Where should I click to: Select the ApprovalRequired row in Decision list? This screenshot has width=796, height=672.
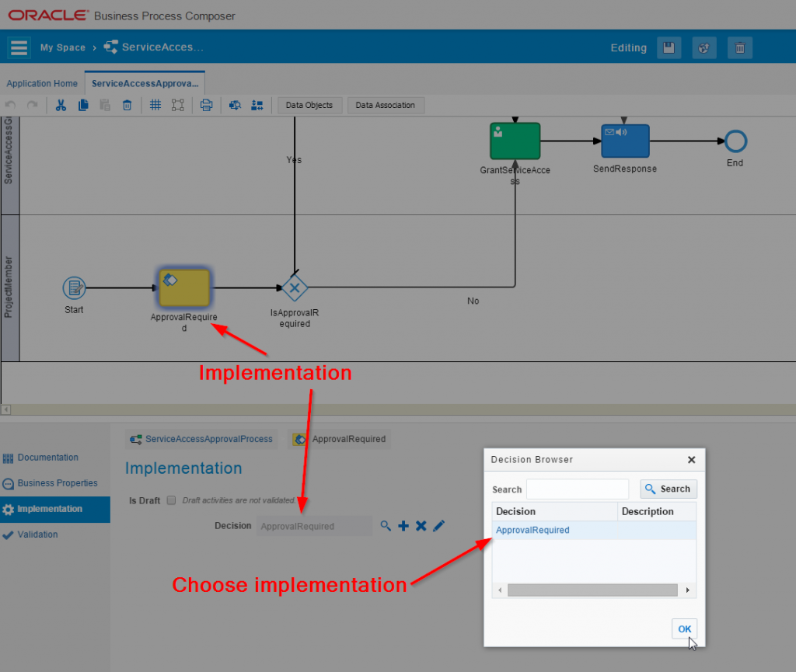(x=594, y=531)
